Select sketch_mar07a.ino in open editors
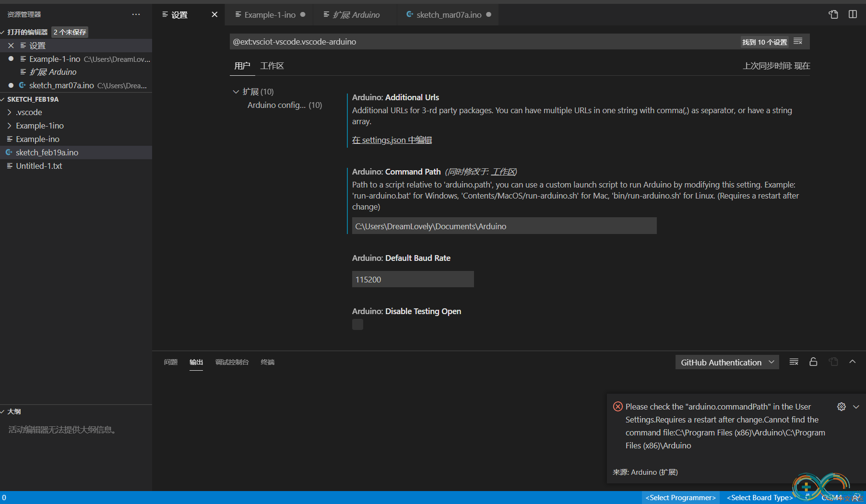866x504 pixels. 76,85
